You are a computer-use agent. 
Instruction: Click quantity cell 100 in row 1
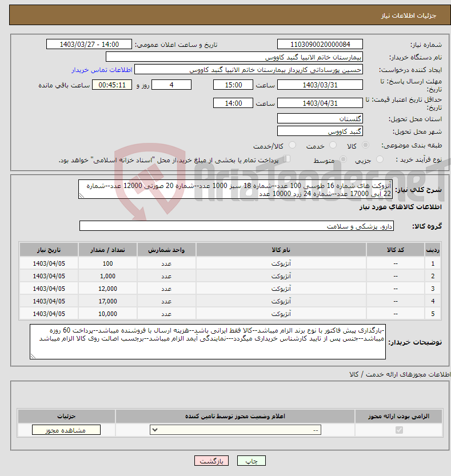[107, 263]
